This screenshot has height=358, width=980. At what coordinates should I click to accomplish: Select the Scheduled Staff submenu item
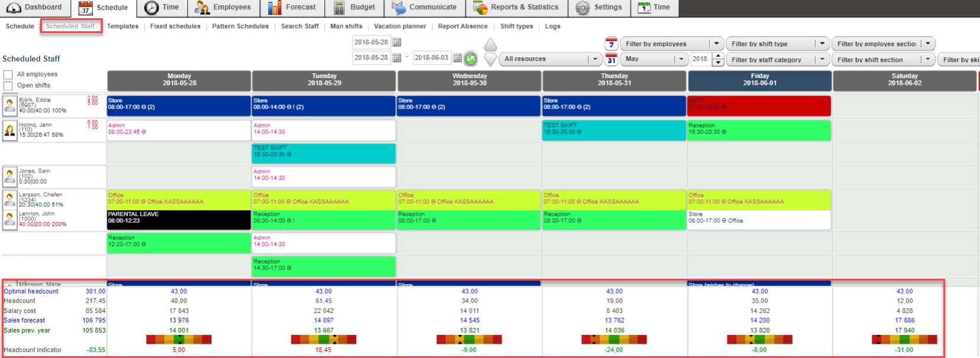point(71,26)
